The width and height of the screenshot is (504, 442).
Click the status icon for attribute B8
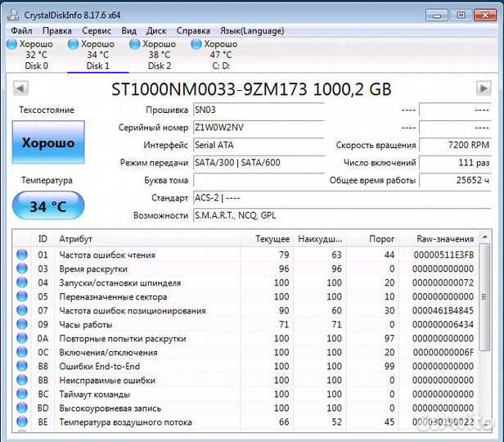coord(22,366)
